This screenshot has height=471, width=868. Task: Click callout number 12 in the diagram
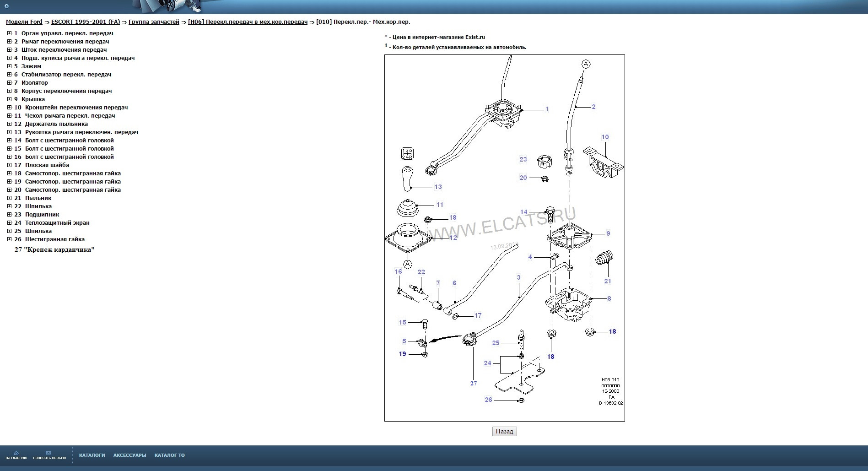pyautogui.click(x=453, y=238)
